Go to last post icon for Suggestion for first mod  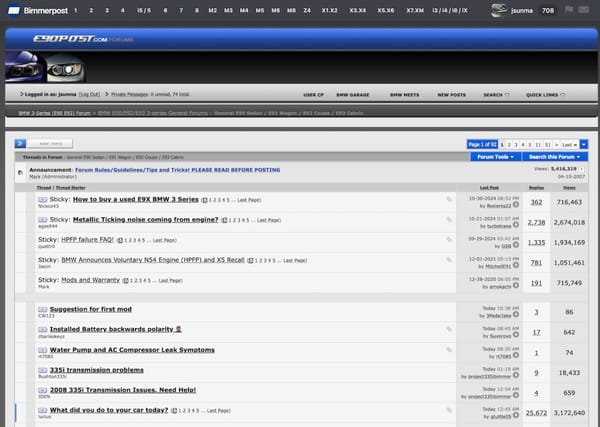(x=516, y=315)
